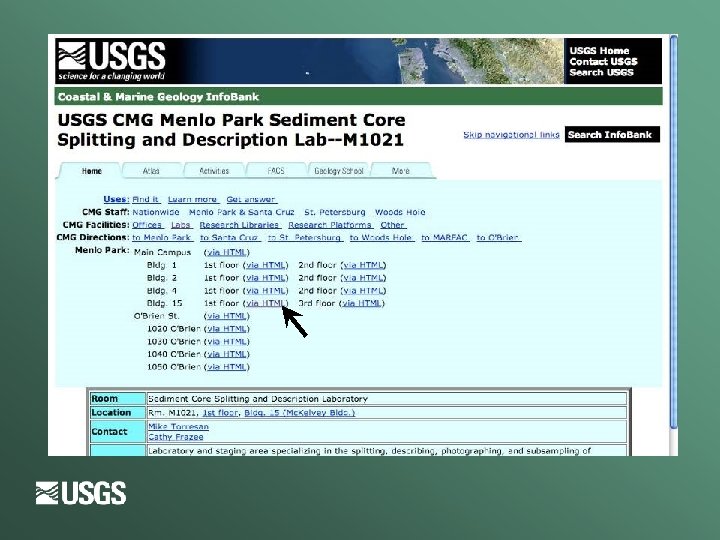Open 1030 O'Brien via HTML link

pyautogui.click(x=227, y=342)
